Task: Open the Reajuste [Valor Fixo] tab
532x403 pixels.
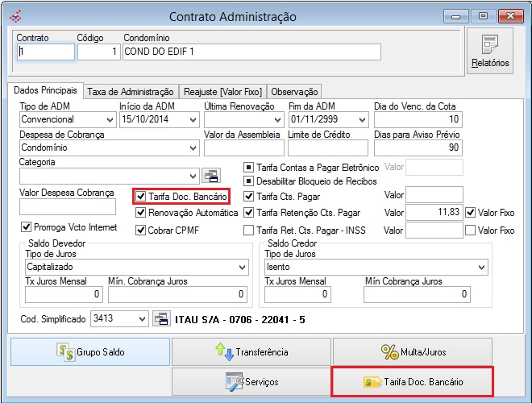Action: point(222,92)
